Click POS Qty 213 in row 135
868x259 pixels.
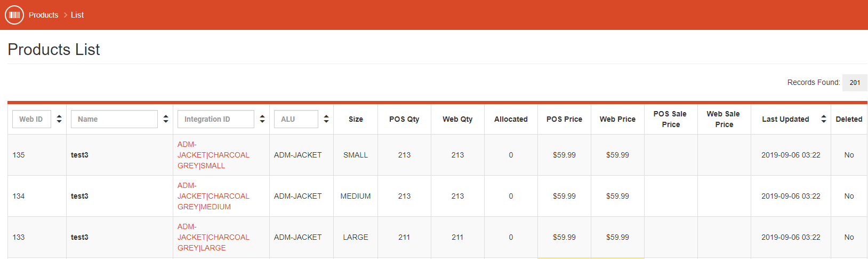tap(404, 155)
